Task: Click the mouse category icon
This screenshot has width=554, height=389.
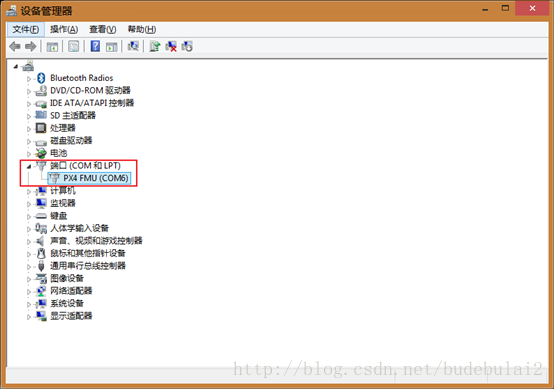Action: pyautogui.click(x=41, y=253)
